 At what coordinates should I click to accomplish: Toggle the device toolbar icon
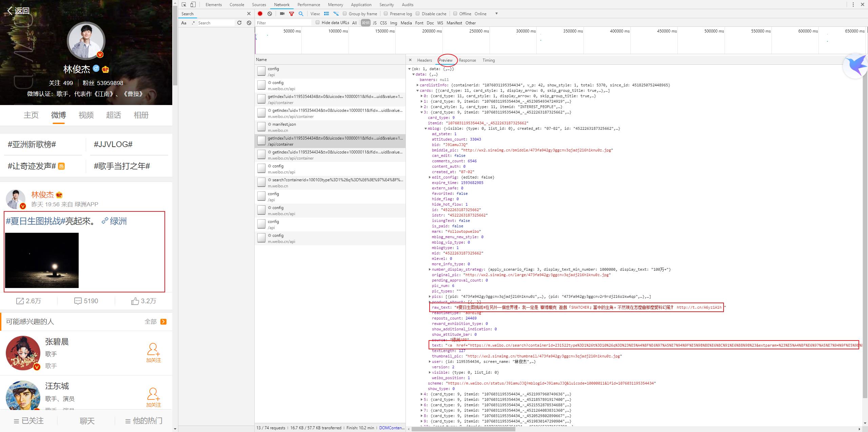click(x=193, y=4)
